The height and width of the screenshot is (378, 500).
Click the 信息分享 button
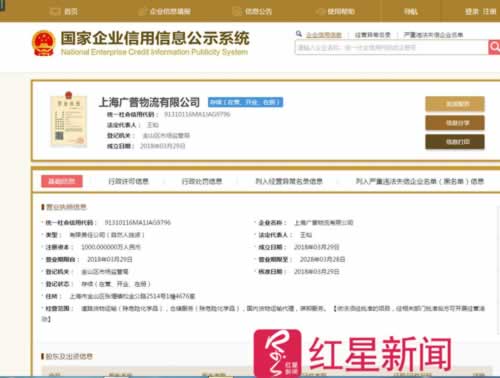[455, 123]
